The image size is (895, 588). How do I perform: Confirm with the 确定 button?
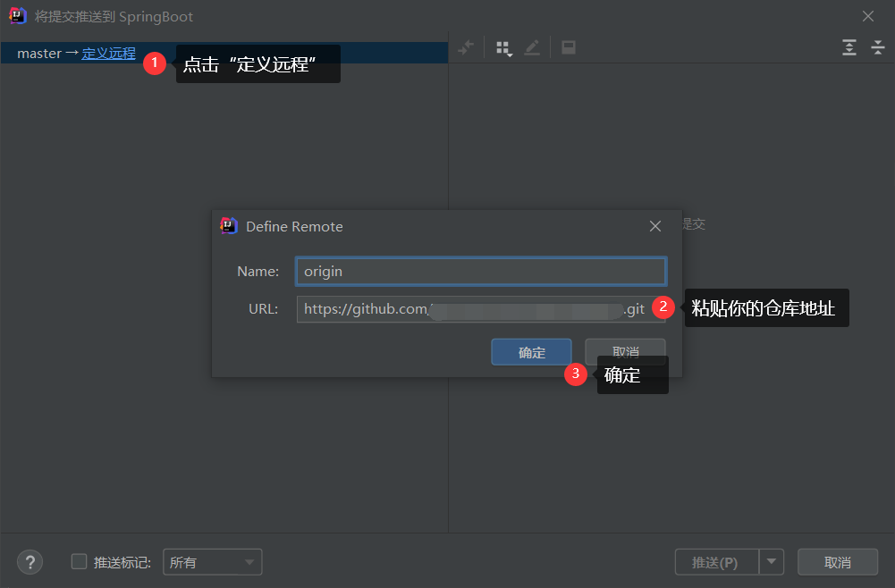tap(531, 352)
